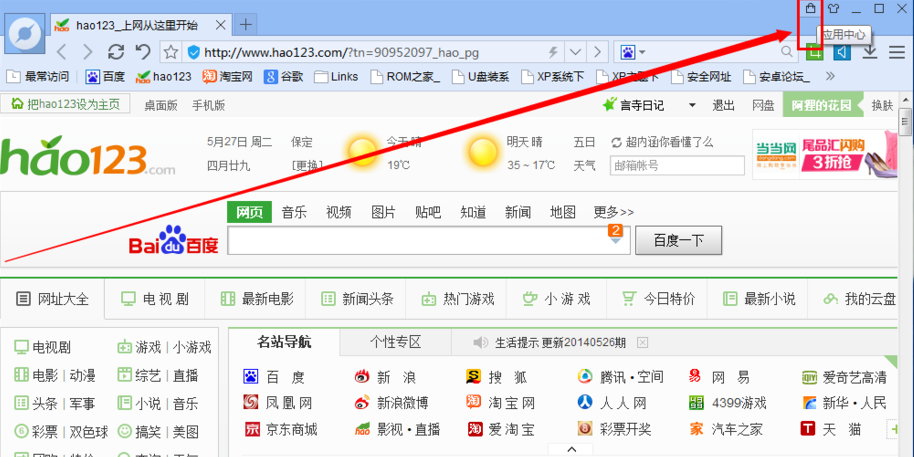Viewport: 914px width, 457px height.
Task: Switch to the 个性专区 tab
Action: [395, 342]
